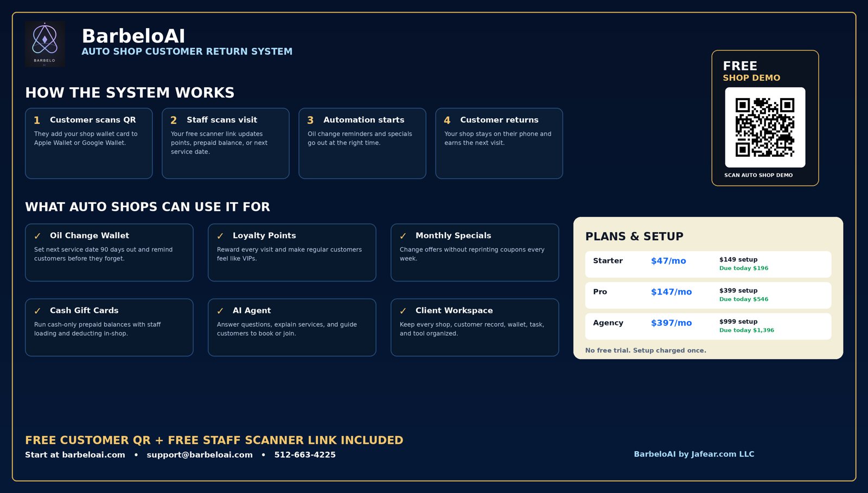Click the BarbeloAI title heading

coord(133,36)
